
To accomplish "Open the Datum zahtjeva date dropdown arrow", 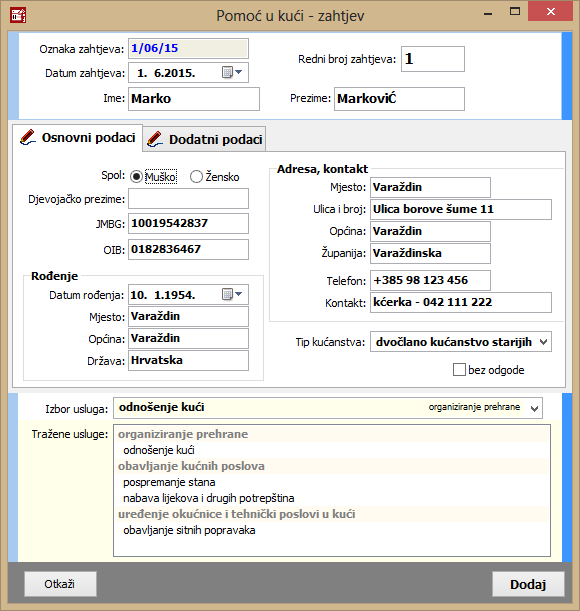I will click(x=239, y=72).
